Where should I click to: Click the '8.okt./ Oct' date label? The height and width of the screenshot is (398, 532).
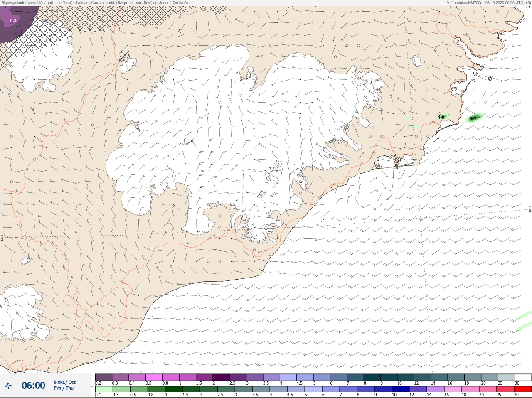point(64,382)
